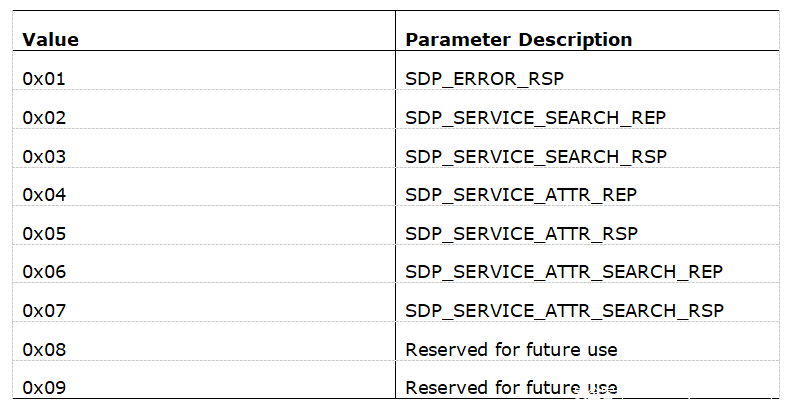The width and height of the screenshot is (790, 412).
Task: Click the 0x03 value cell
Action: [44, 156]
